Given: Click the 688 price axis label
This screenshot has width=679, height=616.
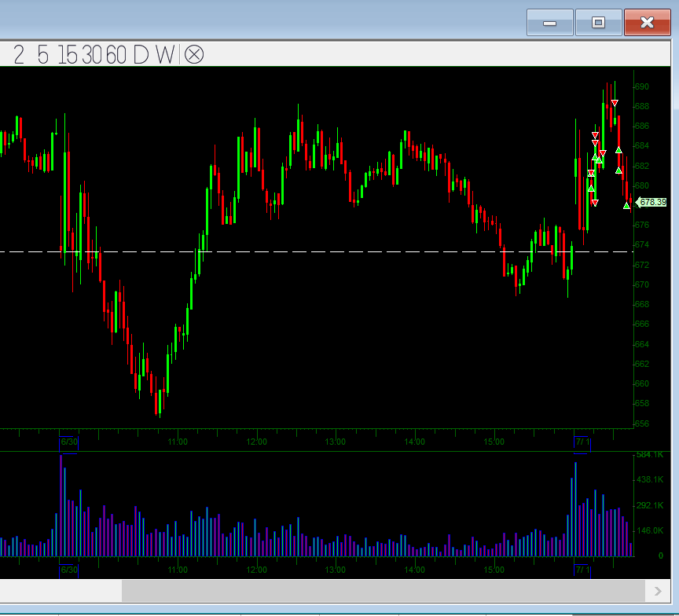Looking at the screenshot, I should [642, 106].
